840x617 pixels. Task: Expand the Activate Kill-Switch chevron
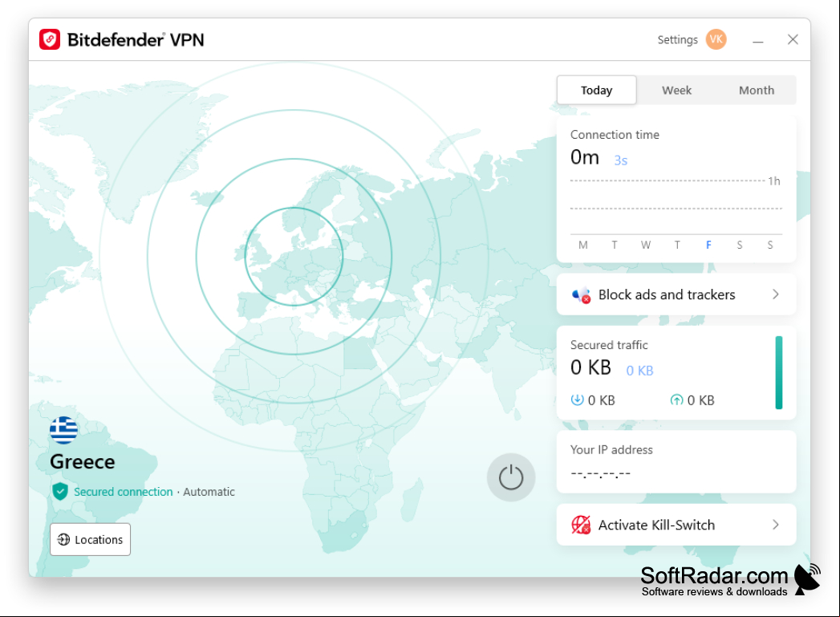775,525
